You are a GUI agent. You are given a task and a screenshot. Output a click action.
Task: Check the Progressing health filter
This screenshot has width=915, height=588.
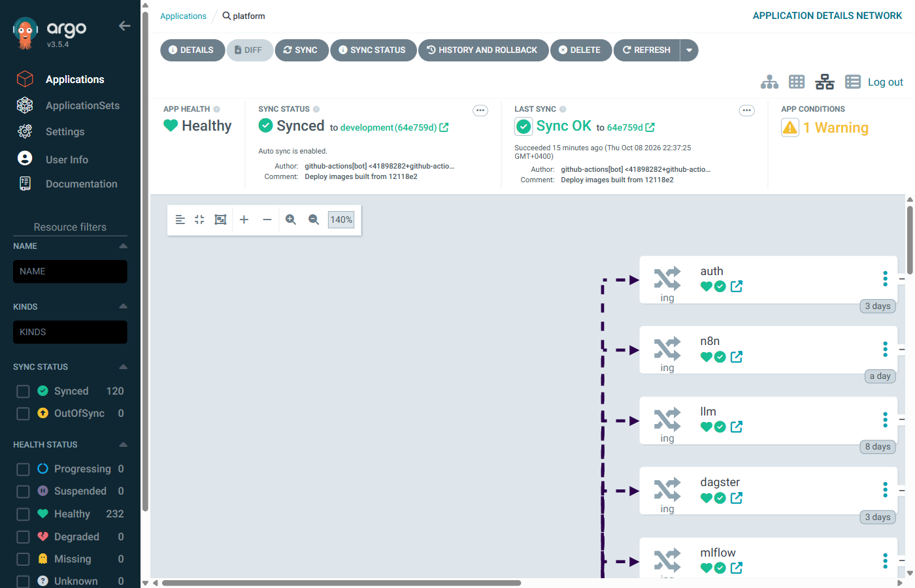tap(23, 469)
